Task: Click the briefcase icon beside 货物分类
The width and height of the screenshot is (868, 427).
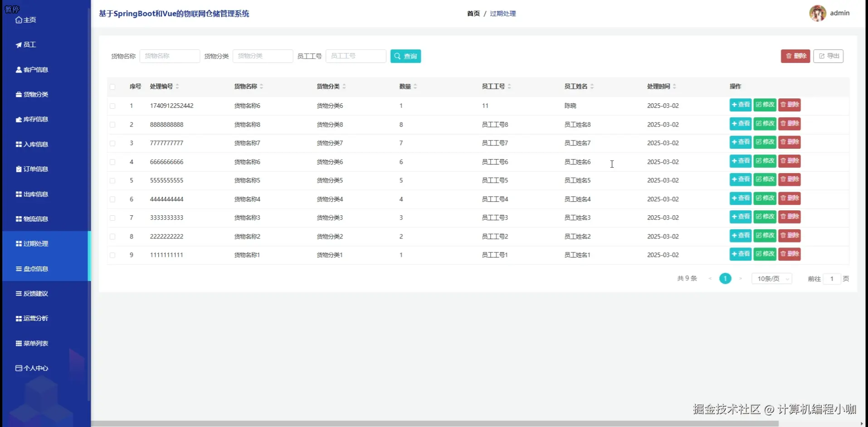Action: [19, 95]
